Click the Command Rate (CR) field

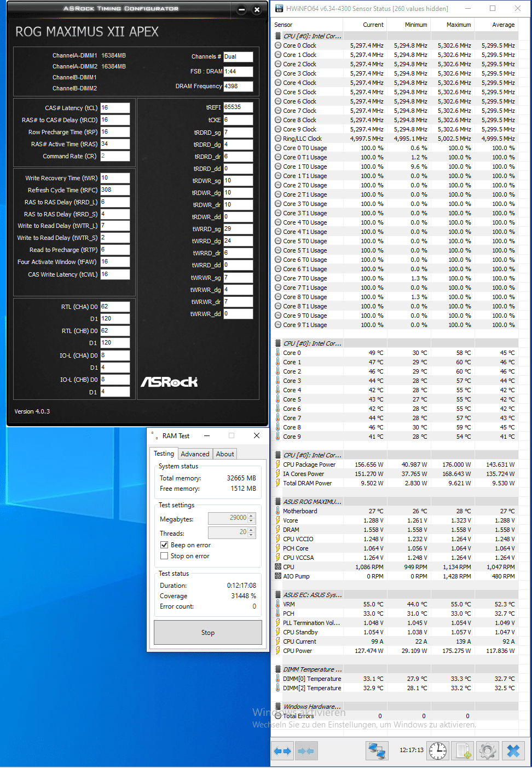(x=115, y=156)
